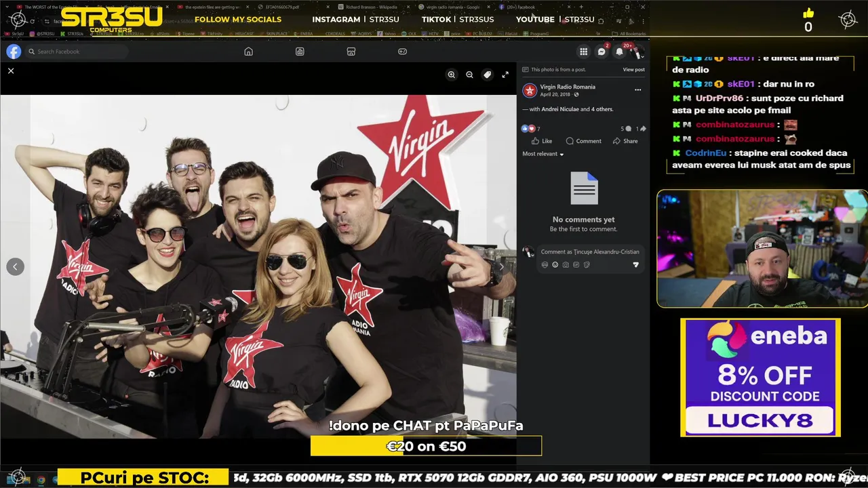The image size is (868, 488).
Task: Click the Facebook logo icon
Action: pos(14,52)
